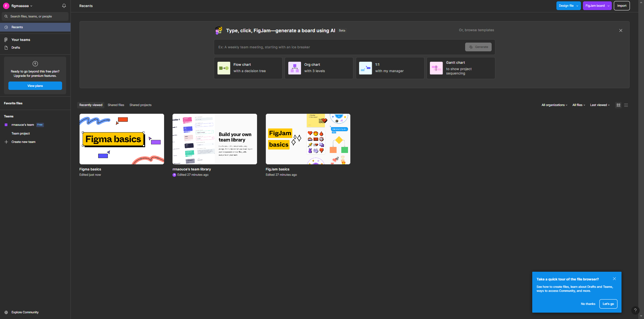Open Last viewed sort dropdown

(x=600, y=105)
